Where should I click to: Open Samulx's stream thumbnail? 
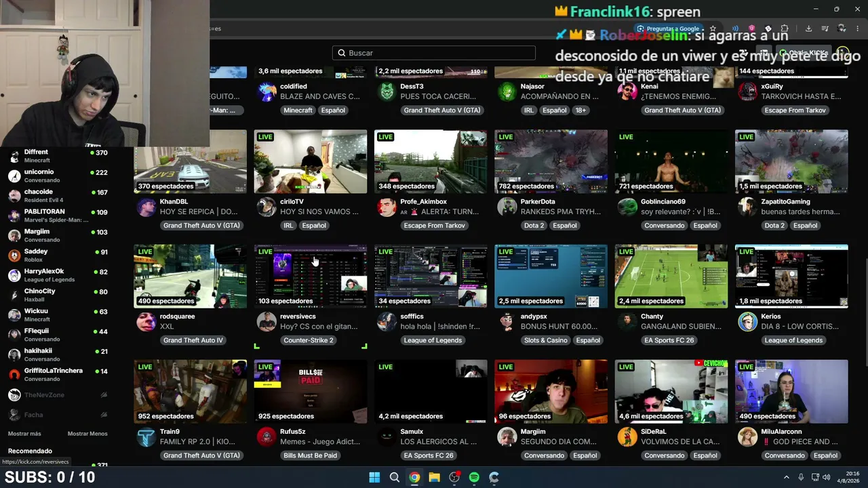431,392
